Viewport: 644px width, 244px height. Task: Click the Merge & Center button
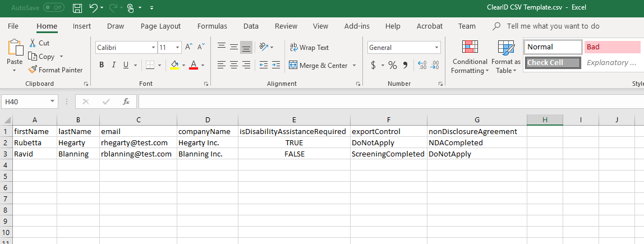pos(318,65)
